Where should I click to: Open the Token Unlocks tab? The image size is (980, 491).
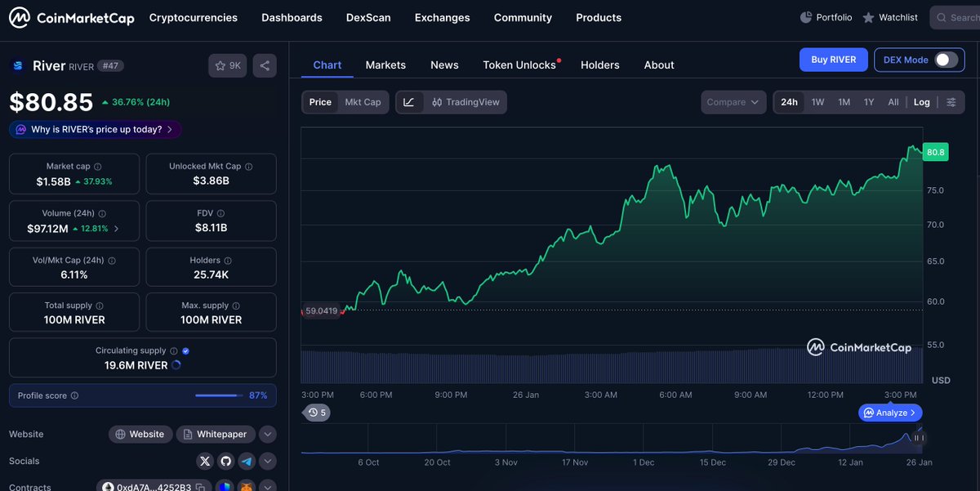click(x=519, y=65)
